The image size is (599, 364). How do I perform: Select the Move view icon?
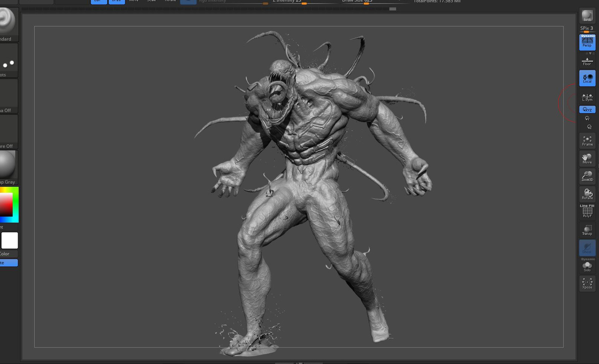coord(587,159)
